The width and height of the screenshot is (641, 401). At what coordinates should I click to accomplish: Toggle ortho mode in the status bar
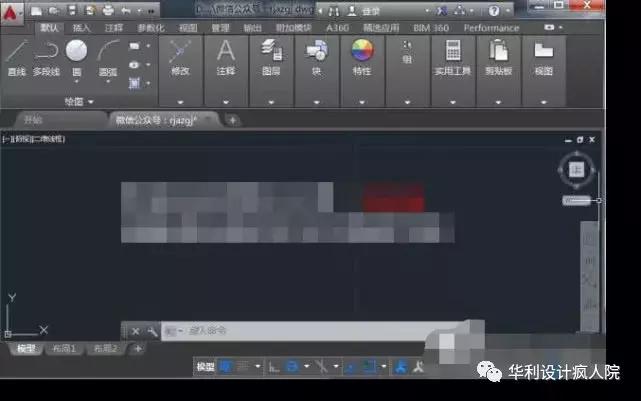click(x=274, y=367)
